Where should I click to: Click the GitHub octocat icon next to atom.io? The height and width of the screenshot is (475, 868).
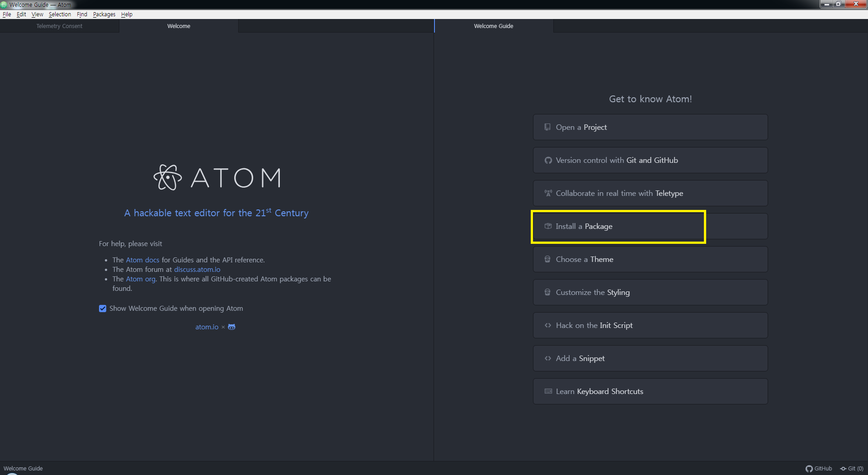pos(231,327)
